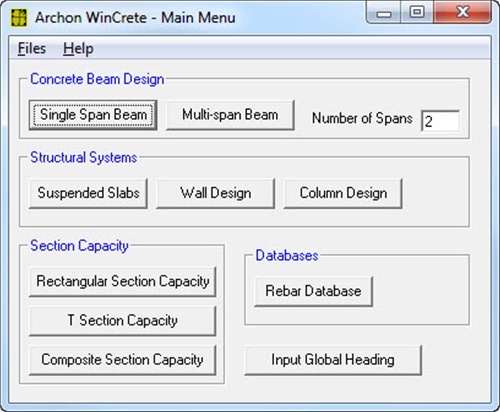The image size is (500, 412).
Task: Open Rectangular Section Capacity calculator
Action: pos(123,281)
